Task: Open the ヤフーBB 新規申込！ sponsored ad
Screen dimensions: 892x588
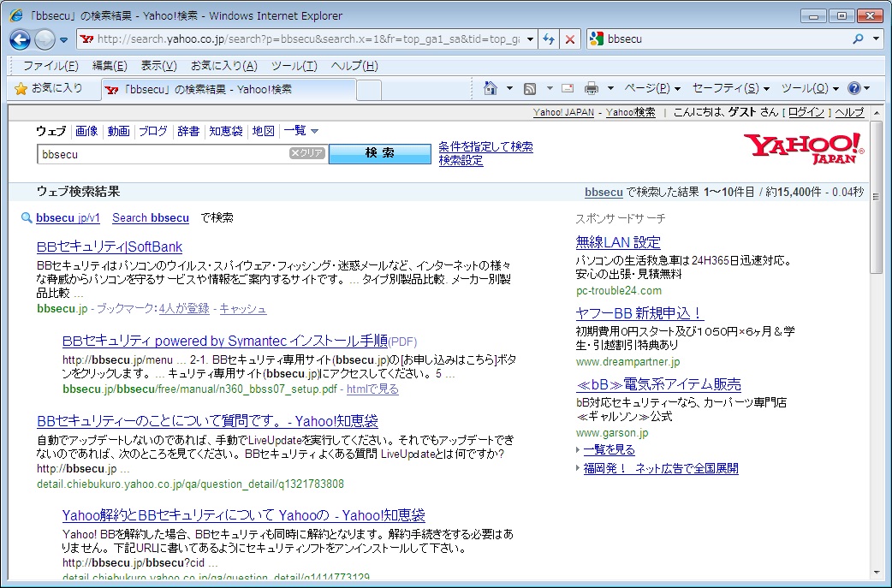Action: click(x=639, y=313)
